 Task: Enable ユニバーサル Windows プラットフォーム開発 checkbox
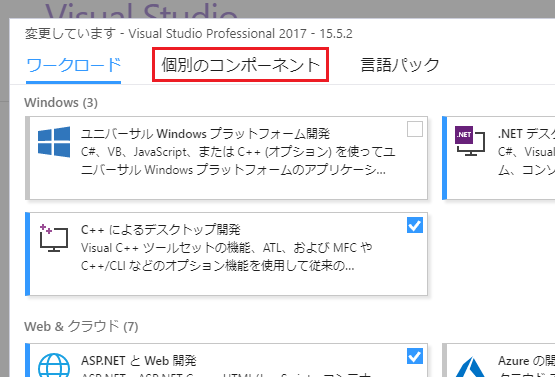(414, 129)
